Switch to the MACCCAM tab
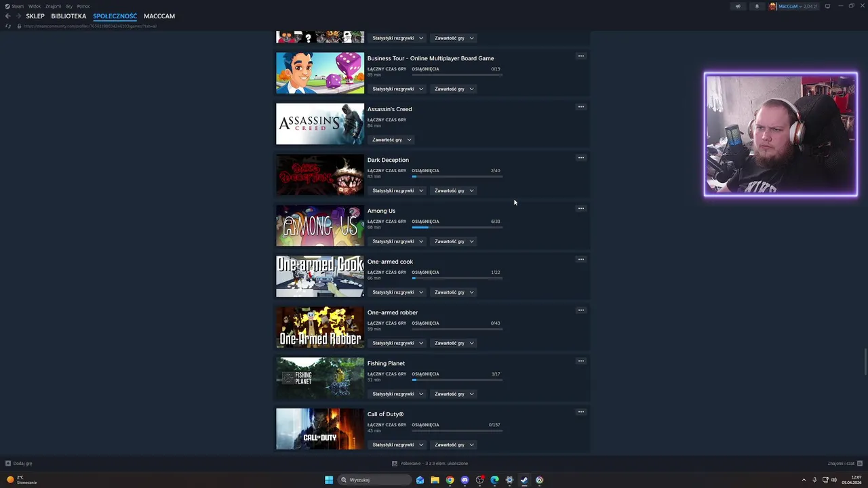The height and width of the screenshot is (488, 868). pos(159,16)
